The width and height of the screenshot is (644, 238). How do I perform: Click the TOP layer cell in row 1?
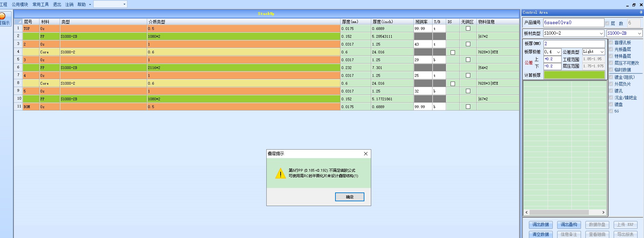pyautogui.click(x=31, y=29)
